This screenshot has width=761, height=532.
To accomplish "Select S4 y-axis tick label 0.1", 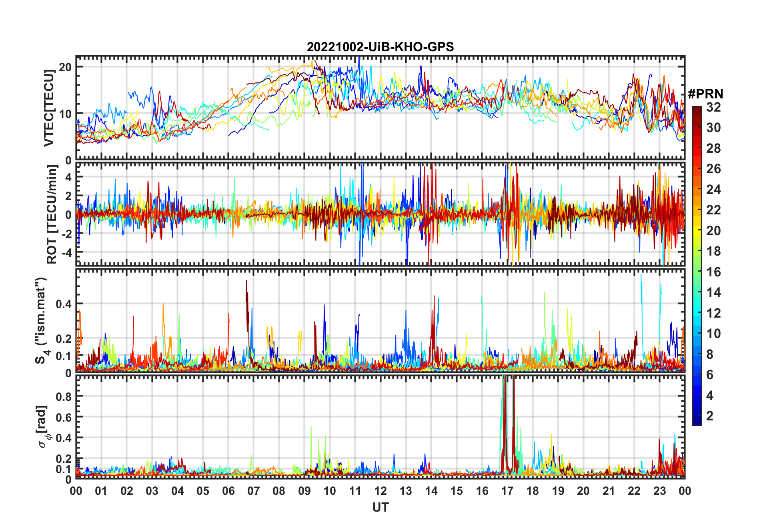I will 64,356.
